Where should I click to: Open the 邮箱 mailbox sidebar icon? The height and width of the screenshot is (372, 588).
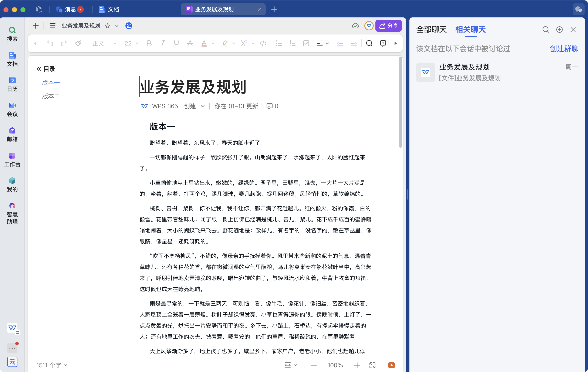(x=12, y=135)
